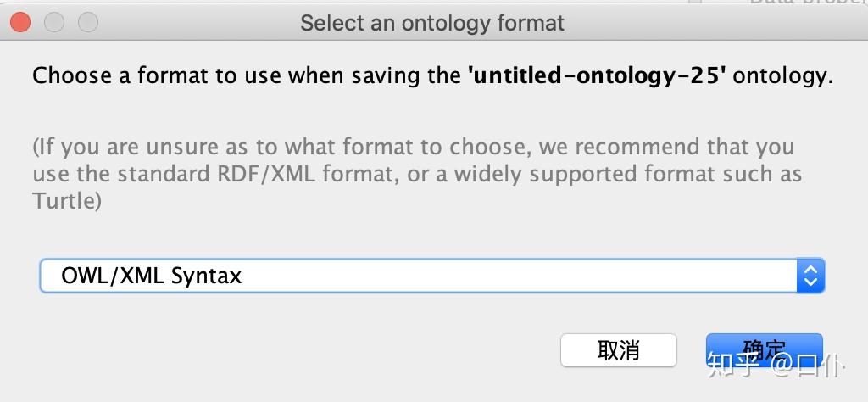868x402 pixels.
Task: Click the green zoom window button
Action: point(87,22)
